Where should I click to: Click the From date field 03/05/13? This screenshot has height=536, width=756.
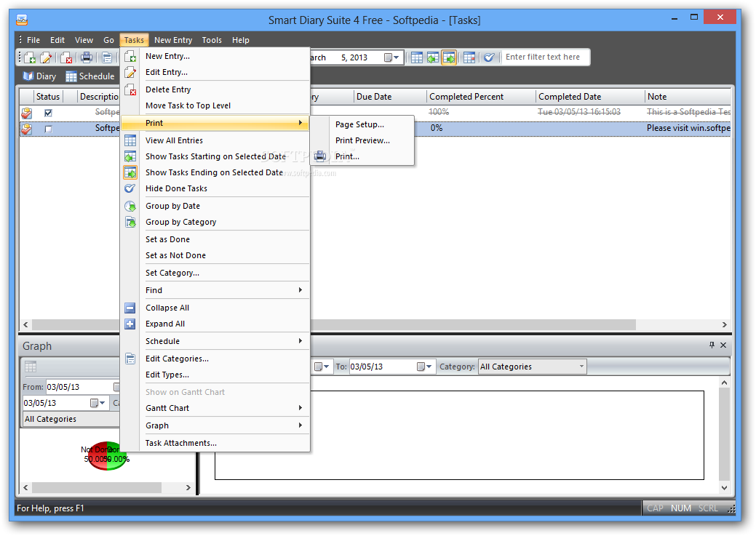coord(79,387)
